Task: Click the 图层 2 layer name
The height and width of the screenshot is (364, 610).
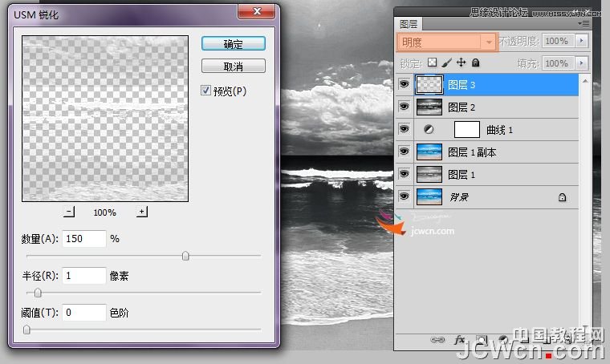Action: pos(462,107)
